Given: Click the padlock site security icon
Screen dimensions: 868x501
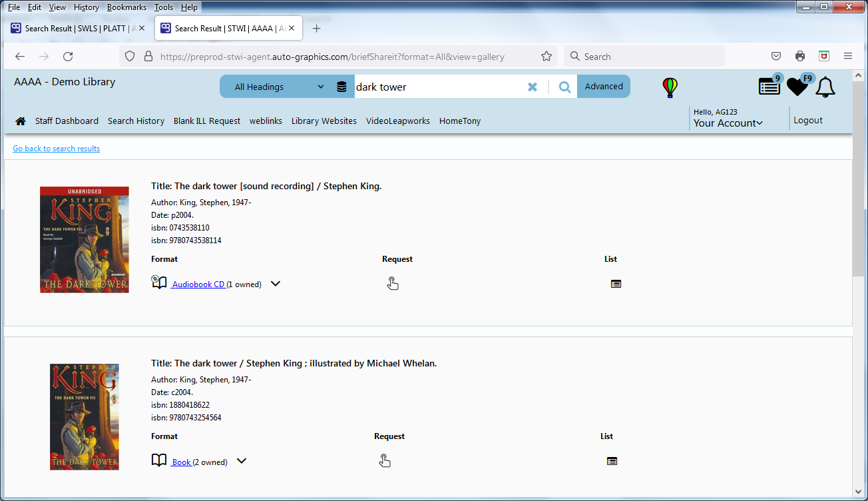Looking at the screenshot, I should [x=148, y=57].
